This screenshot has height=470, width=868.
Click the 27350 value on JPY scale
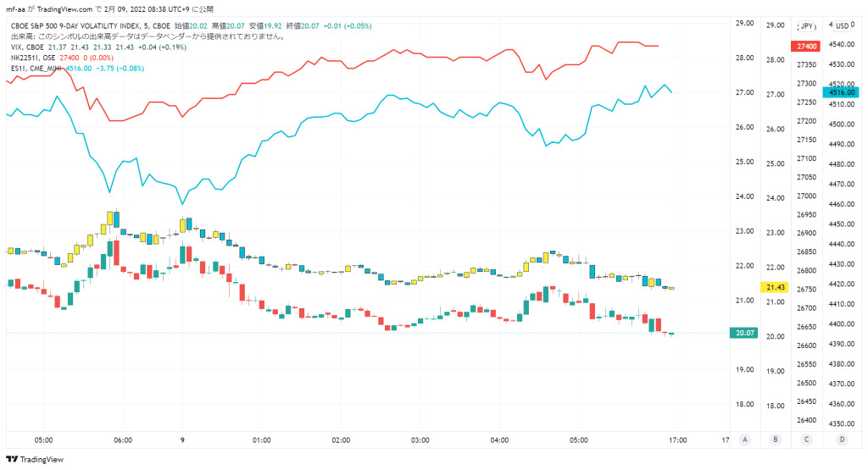807,64
